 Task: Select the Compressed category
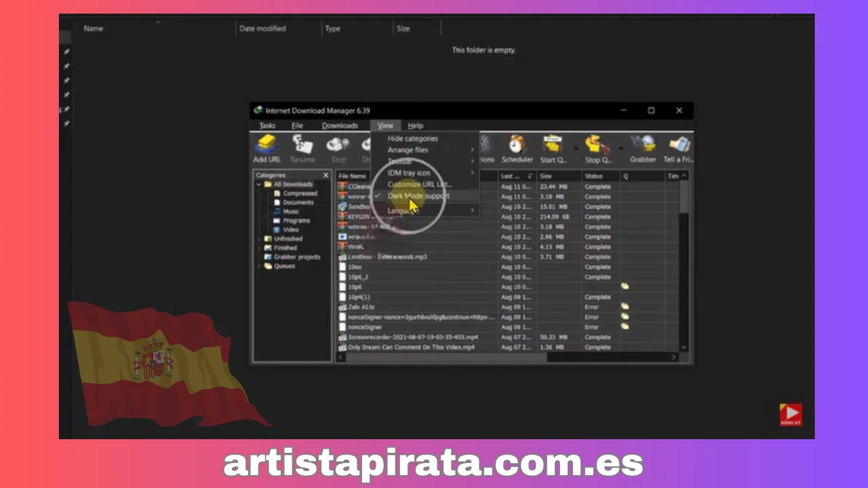pos(300,193)
